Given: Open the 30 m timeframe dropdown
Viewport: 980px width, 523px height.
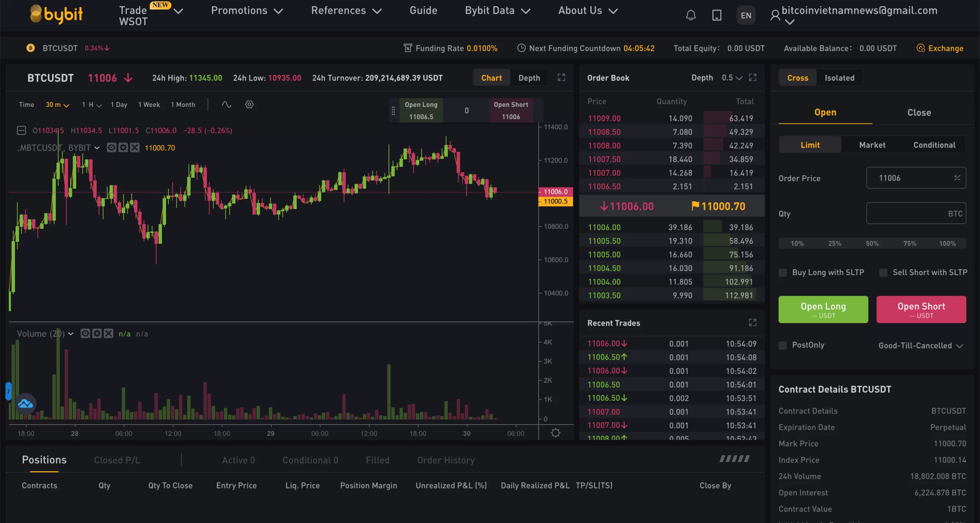Looking at the screenshot, I should 57,105.
